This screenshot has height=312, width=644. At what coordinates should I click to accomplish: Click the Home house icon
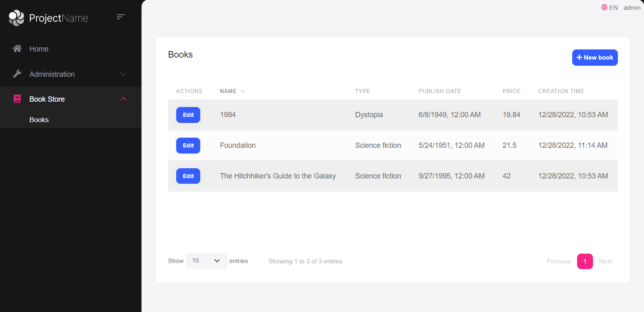(x=17, y=49)
